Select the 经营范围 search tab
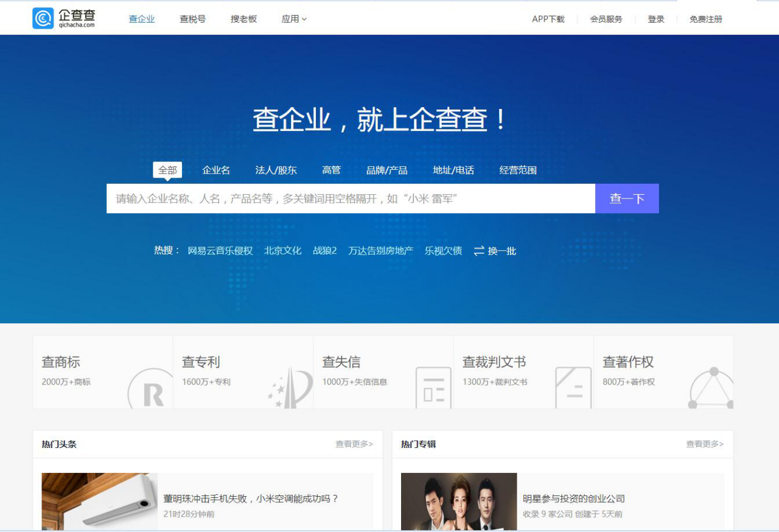Screen dimensions: 779x532 518,170
